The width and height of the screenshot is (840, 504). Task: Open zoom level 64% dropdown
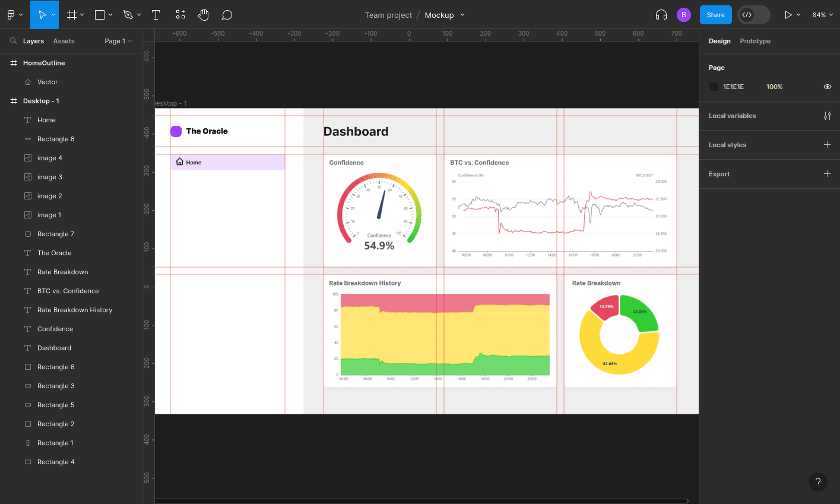click(822, 15)
